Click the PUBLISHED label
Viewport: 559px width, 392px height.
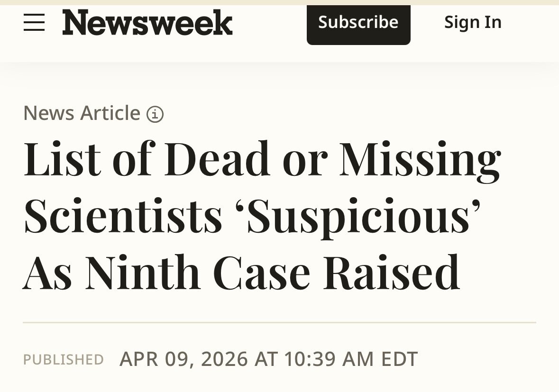64,360
